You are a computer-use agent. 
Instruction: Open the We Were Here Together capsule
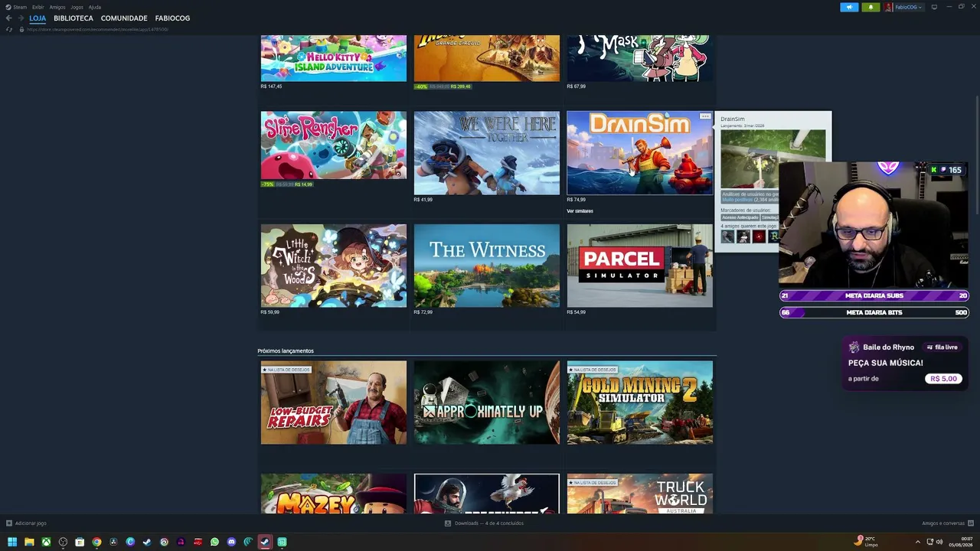(487, 153)
